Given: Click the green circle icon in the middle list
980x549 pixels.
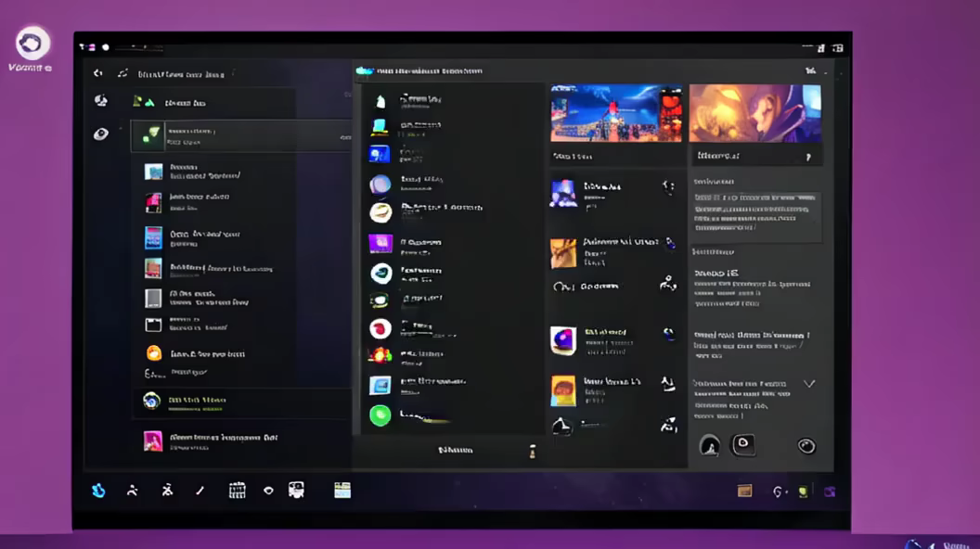Looking at the screenshot, I should tap(380, 415).
